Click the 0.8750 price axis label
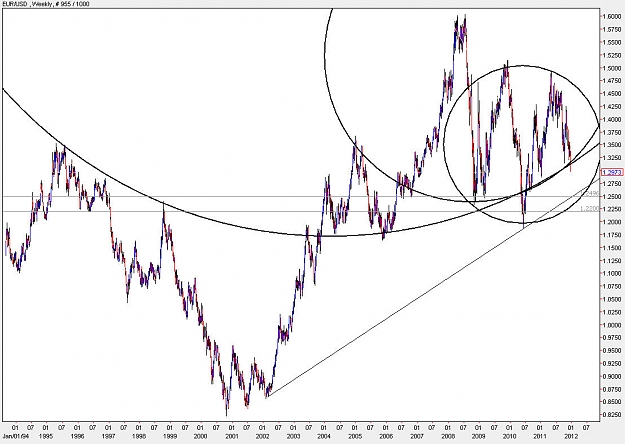The image size is (625, 444). (x=612, y=389)
